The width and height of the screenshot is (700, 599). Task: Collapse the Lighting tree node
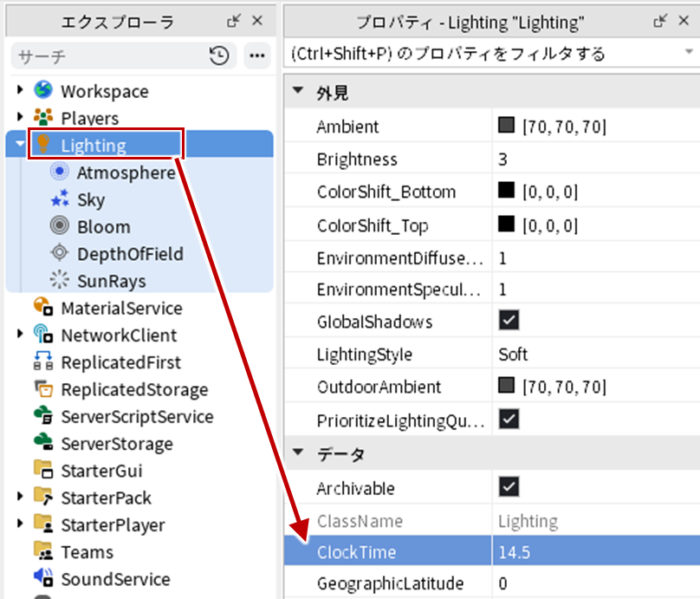click(20, 144)
